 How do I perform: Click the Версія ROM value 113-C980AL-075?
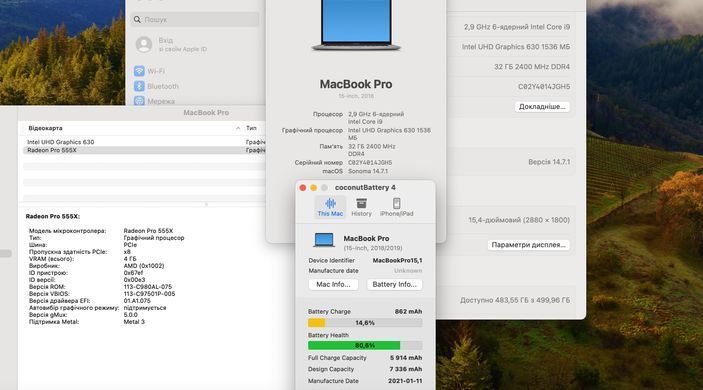pyautogui.click(x=148, y=286)
